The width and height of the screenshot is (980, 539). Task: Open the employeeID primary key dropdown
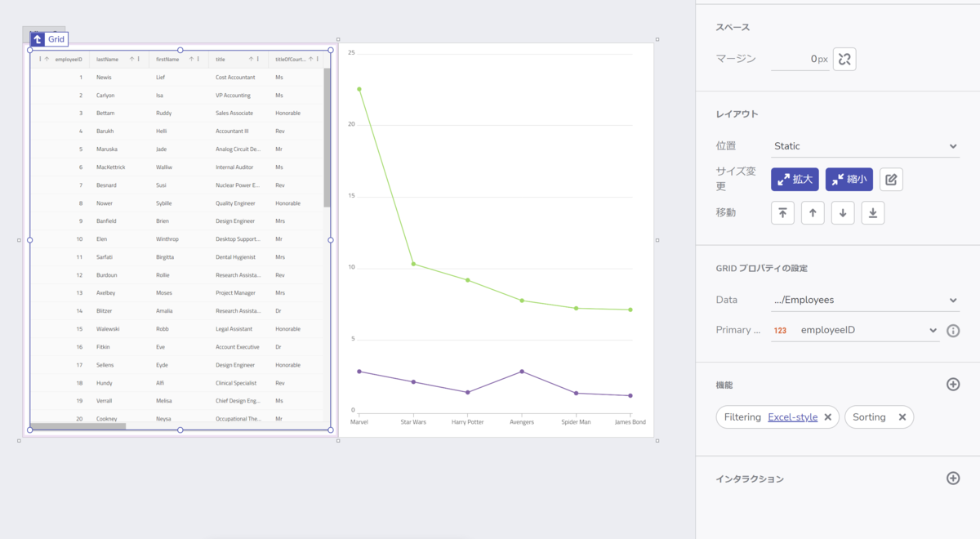(x=933, y=330)
